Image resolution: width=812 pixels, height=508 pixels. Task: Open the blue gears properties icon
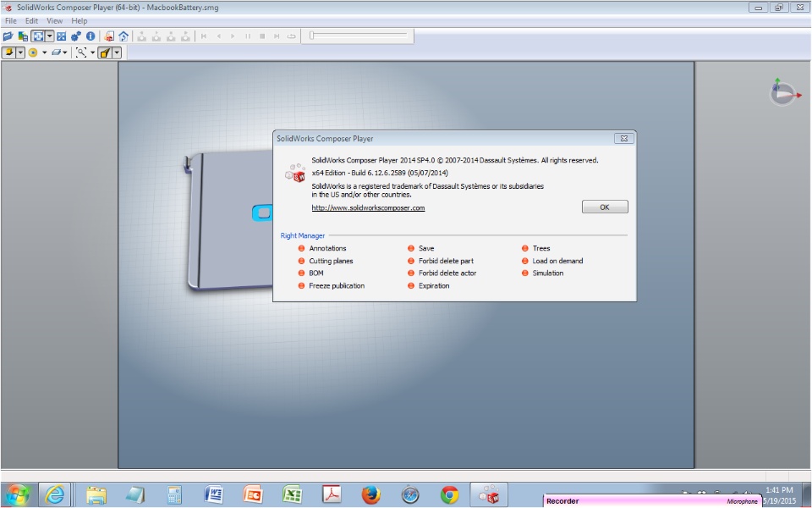[76, 36]
